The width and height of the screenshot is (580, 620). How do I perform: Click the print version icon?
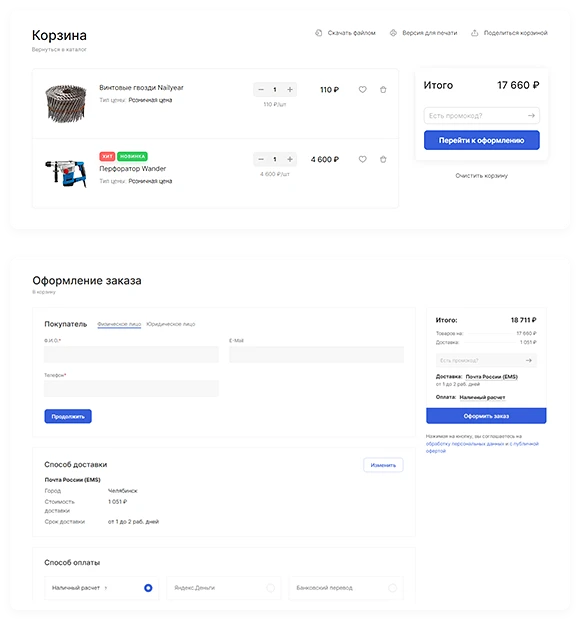[393, 33]
